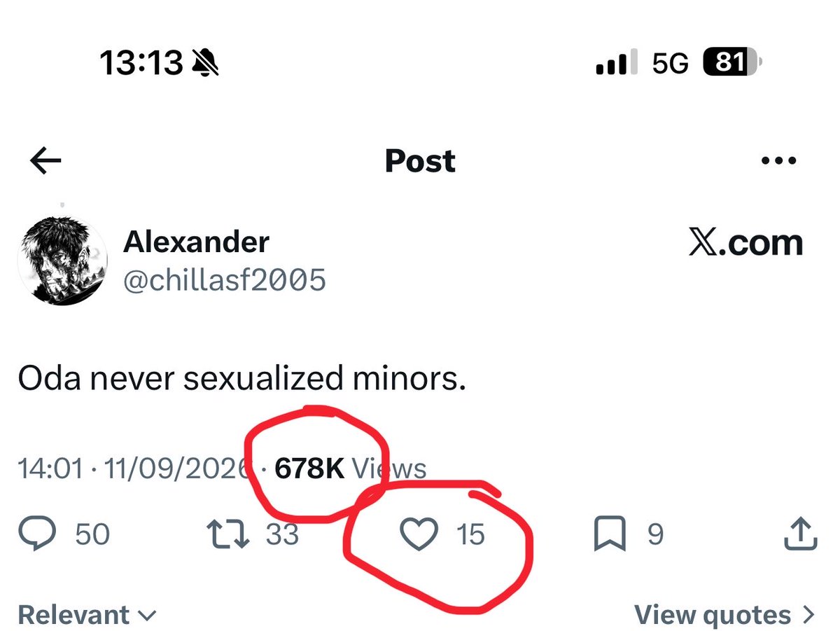Tap the repost count 33

(282, 535)
